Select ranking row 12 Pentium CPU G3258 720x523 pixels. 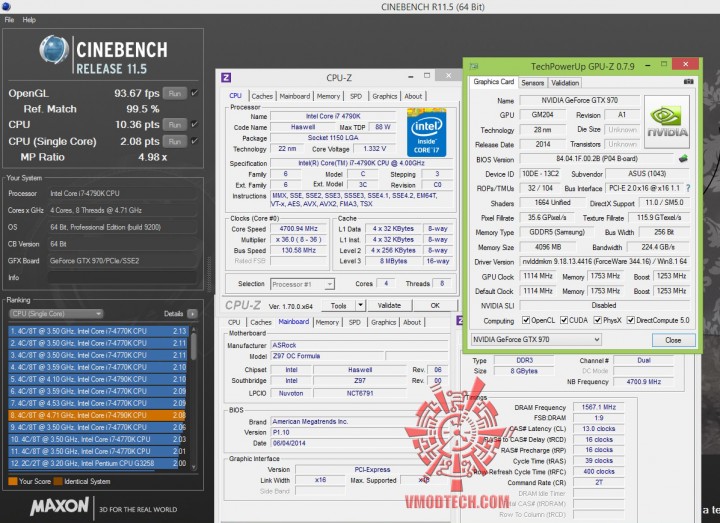point(98,463)
